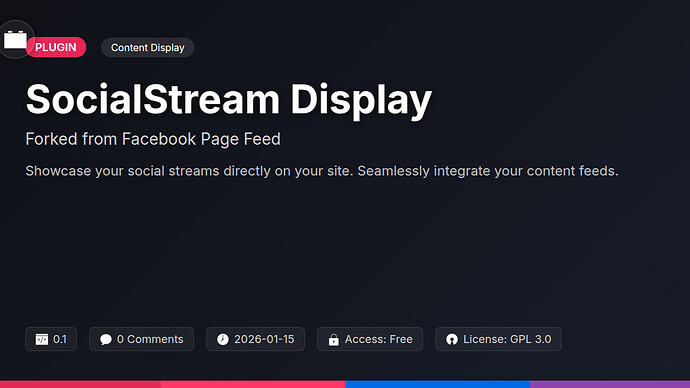The height and width of the screenshot is (388, 690).
Task: Click the code version icon
Action: (x=42, y=339)
